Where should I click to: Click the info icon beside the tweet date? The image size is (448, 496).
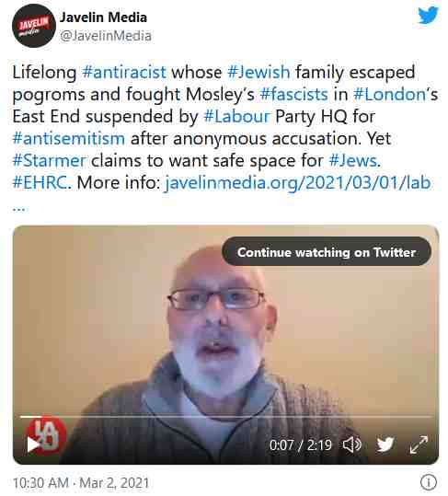click(x=429, y=483)
